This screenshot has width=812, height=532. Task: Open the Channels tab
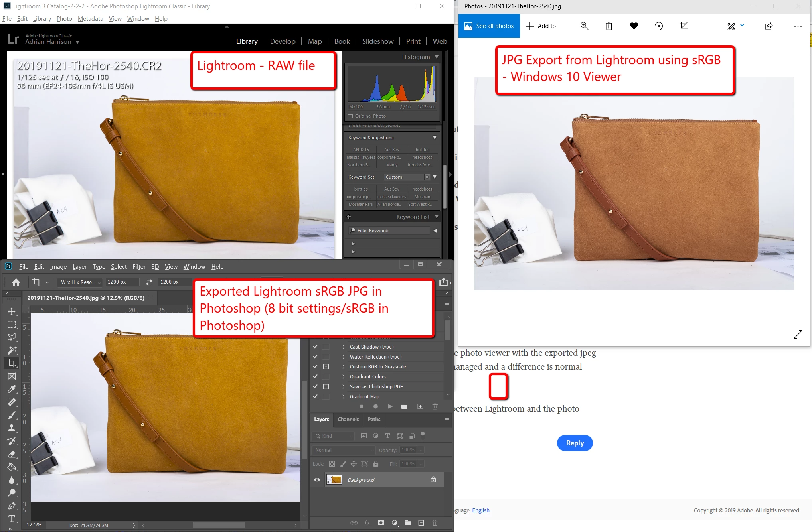tap(348, 419)
